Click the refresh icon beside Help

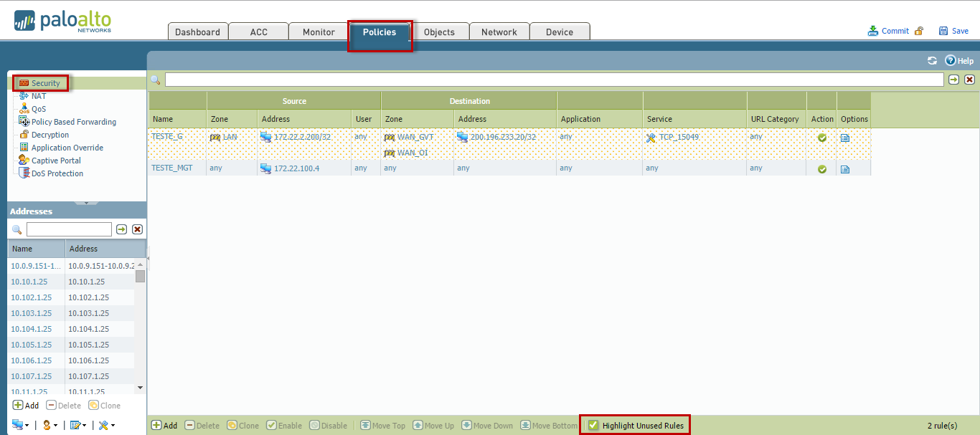[932, 61]
